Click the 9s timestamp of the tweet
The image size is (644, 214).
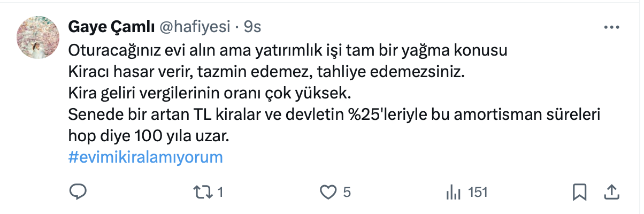pyautogui.click(x=252, y=27)
